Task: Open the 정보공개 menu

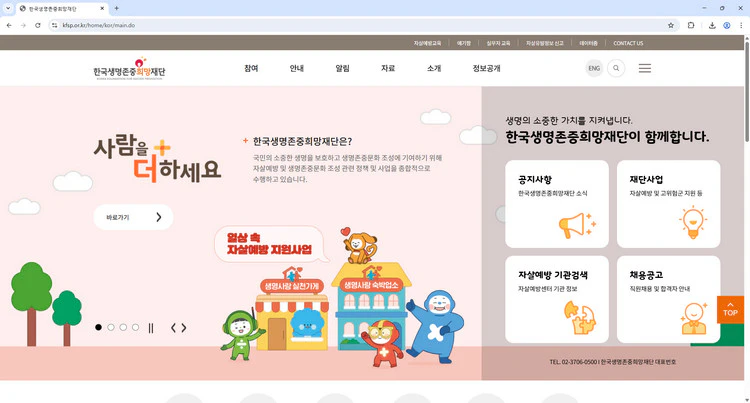Action: pos(486,68)
